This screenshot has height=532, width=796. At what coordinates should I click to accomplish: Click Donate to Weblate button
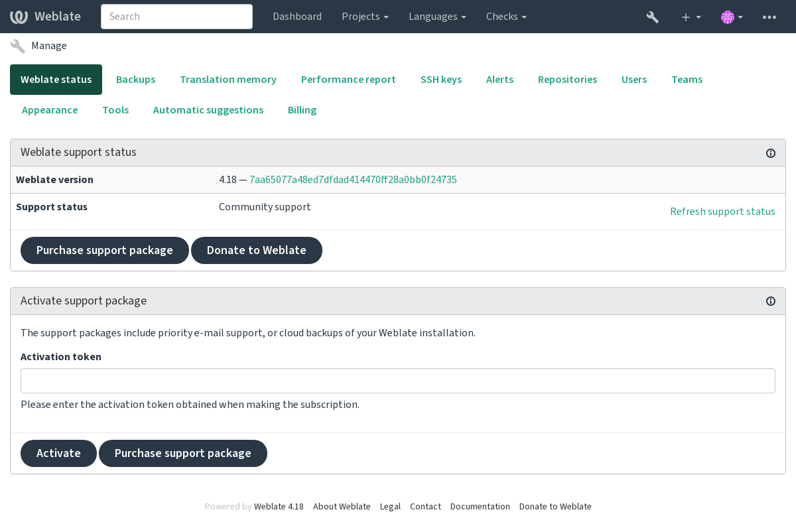257,251
